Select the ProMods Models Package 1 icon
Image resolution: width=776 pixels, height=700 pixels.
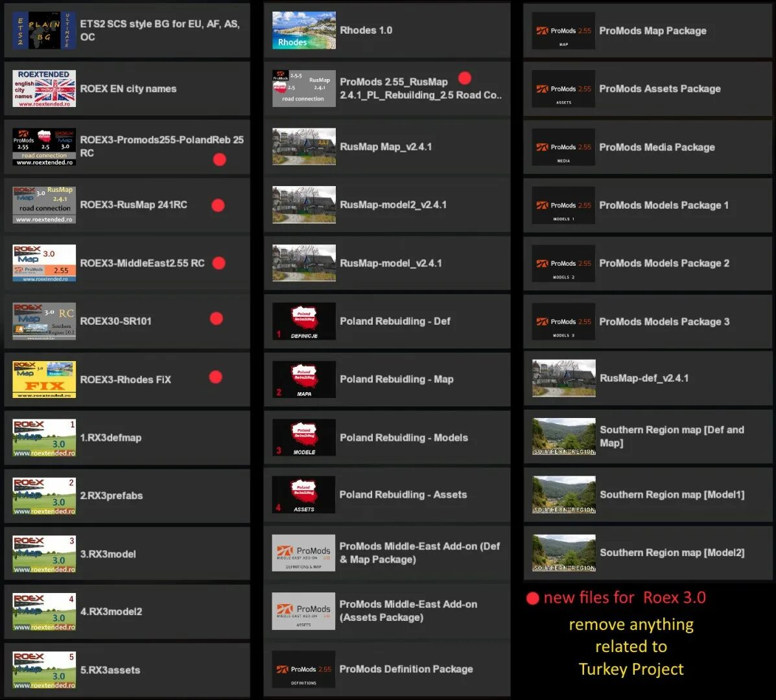pyautogui.click(x=564, y=205)
